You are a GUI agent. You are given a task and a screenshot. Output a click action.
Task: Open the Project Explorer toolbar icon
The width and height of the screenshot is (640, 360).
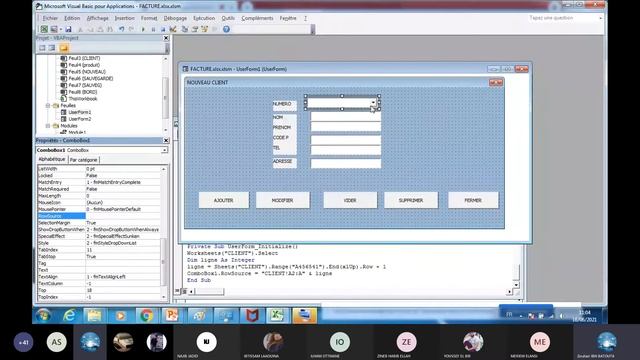184,29
